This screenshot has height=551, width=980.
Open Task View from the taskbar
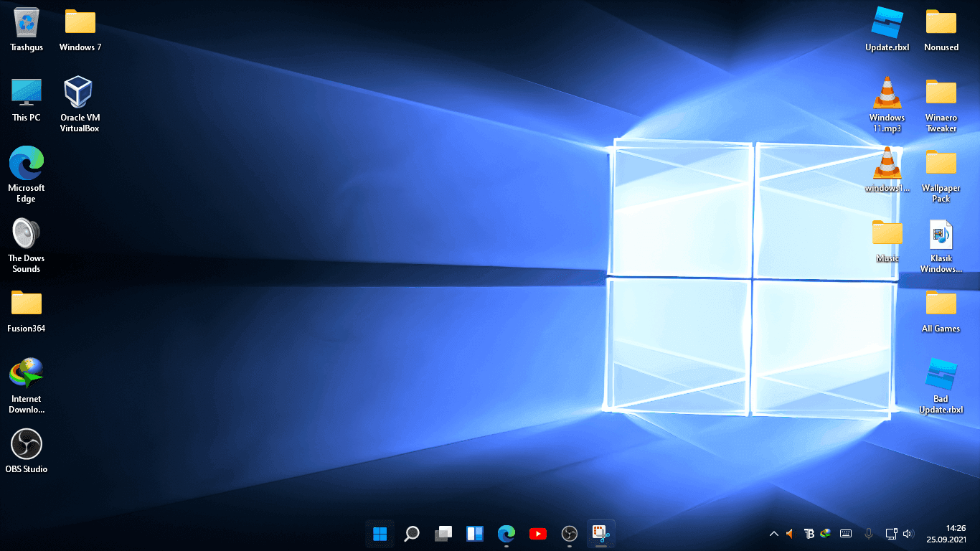[443, 534]
